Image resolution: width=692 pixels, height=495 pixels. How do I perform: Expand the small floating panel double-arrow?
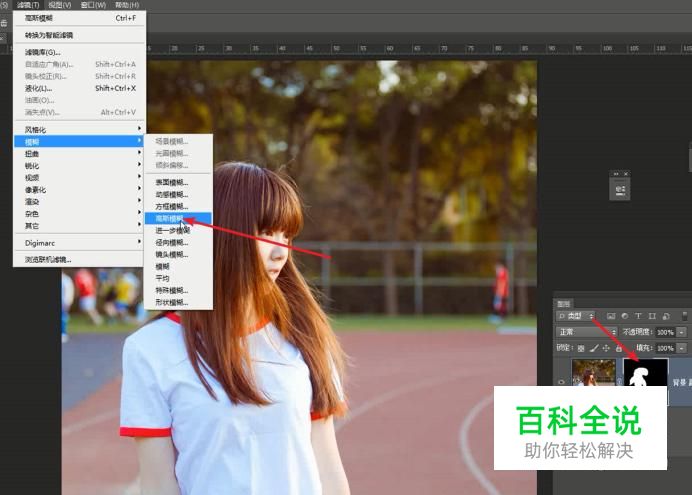(x=616, y=174)
